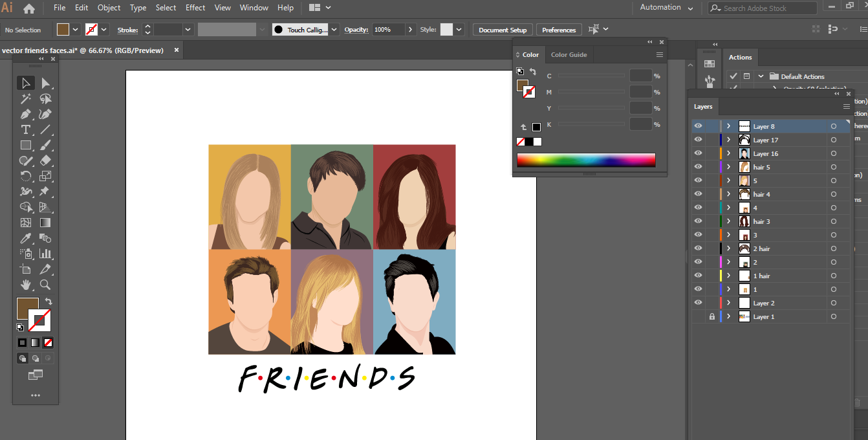This screenshot has height=440, width=868.
Task: Toggle visibility of 2 hair layer
Action: (698, 248)
